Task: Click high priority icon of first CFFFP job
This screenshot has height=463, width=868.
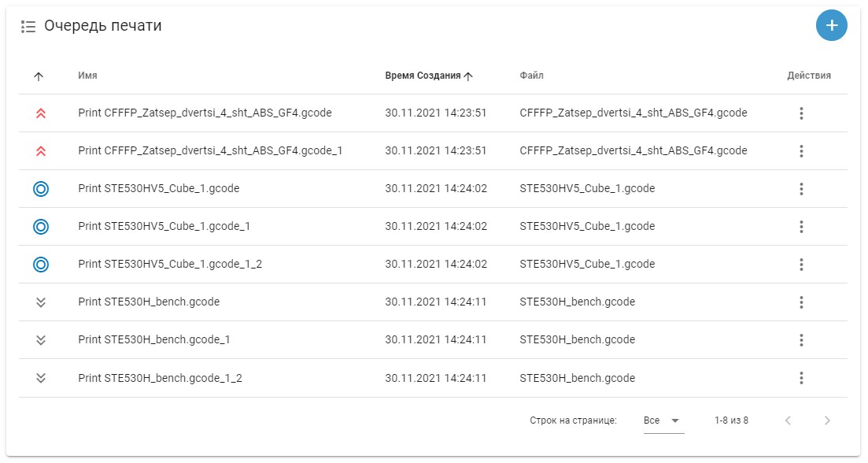Action: pyautogui.click(x=41, y=113)
